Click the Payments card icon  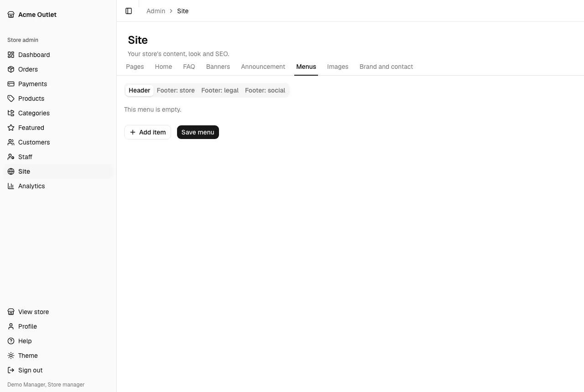(11, 84)
